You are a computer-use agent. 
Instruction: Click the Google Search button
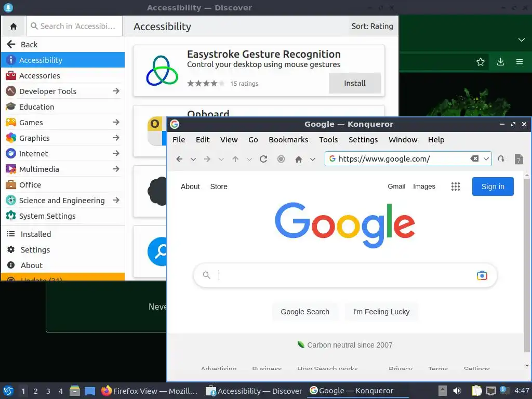[x=304, y=312]
